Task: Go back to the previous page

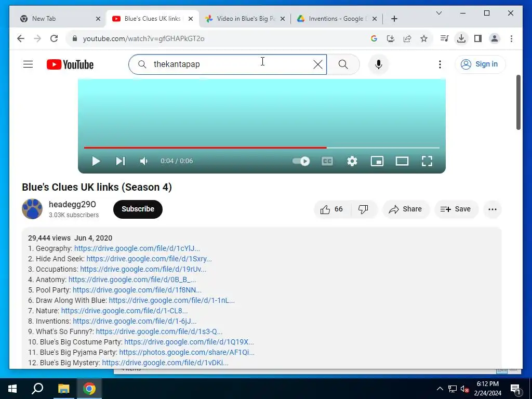Action: click(21, 38)
